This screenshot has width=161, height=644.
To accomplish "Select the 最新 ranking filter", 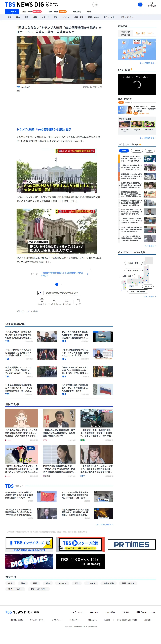I will pyautogui.click(x=124, y=151).
